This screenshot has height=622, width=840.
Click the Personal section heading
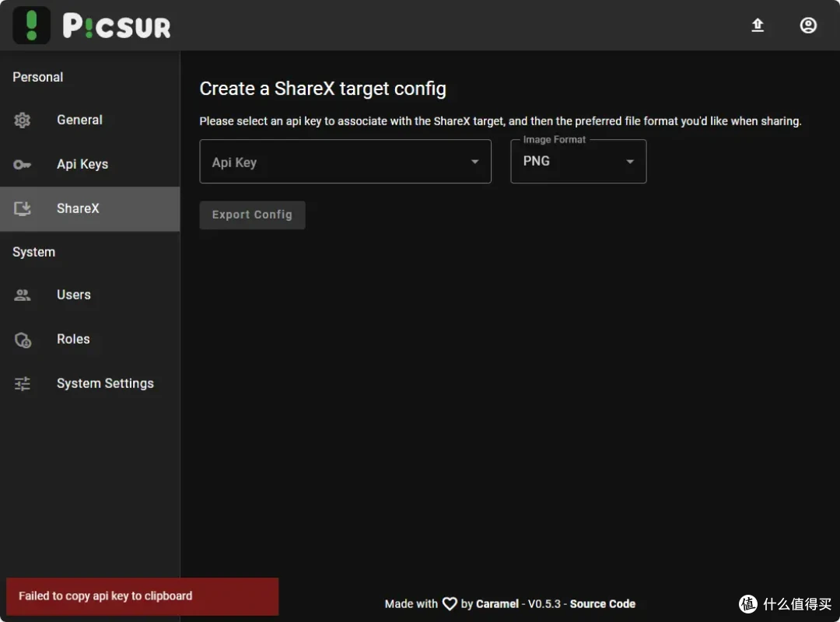click(38, 77)
